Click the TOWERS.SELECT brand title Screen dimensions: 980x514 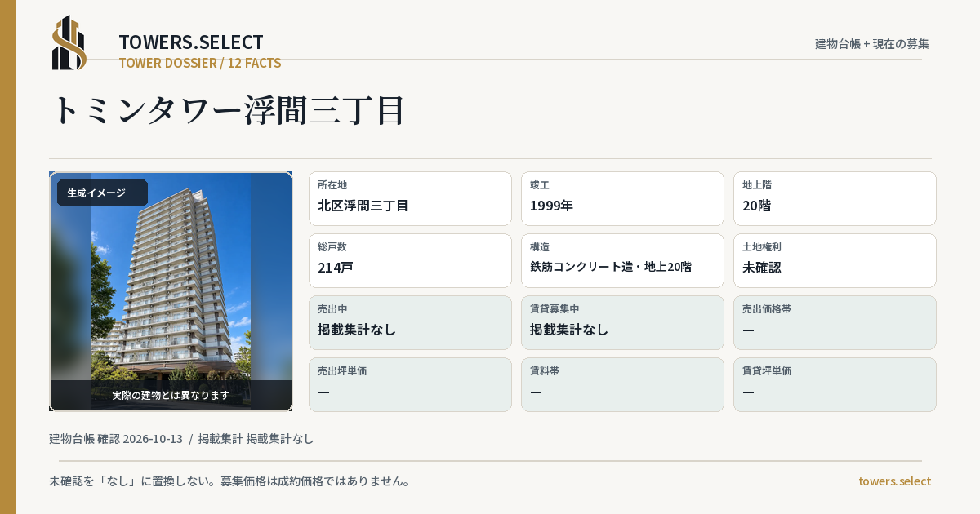click(191, 42)
